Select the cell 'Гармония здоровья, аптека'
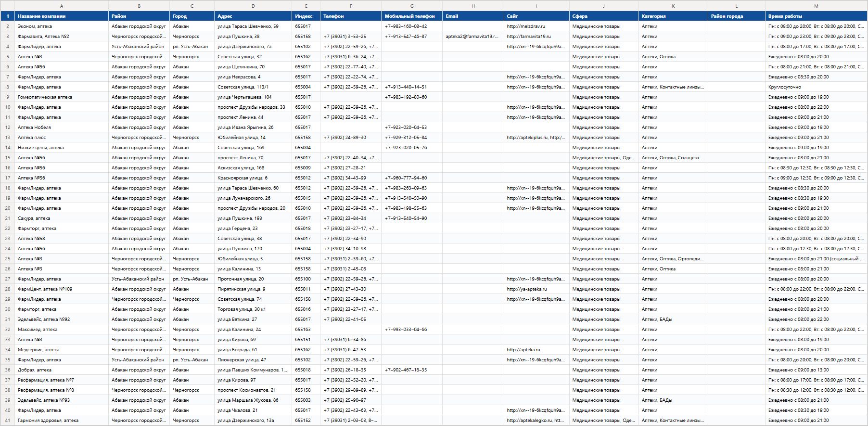 [x=62, y=421]
